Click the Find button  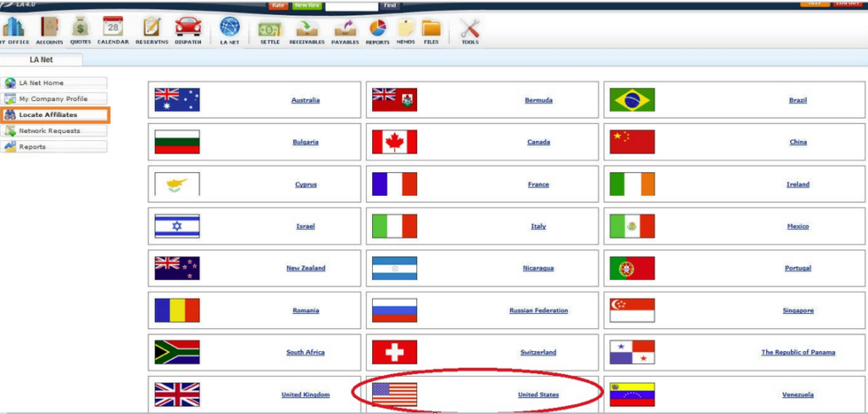coord(390,5)
